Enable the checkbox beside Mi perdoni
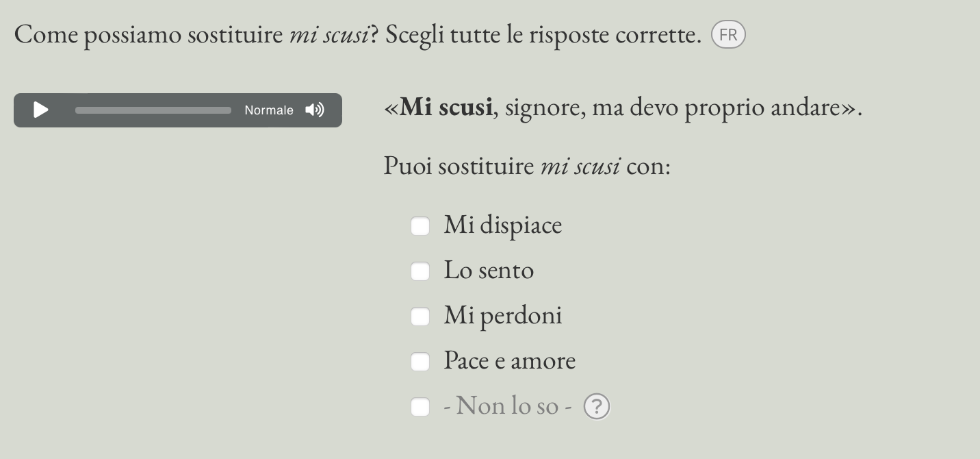This screenshot has width=980, height=459. coord(420,317)
